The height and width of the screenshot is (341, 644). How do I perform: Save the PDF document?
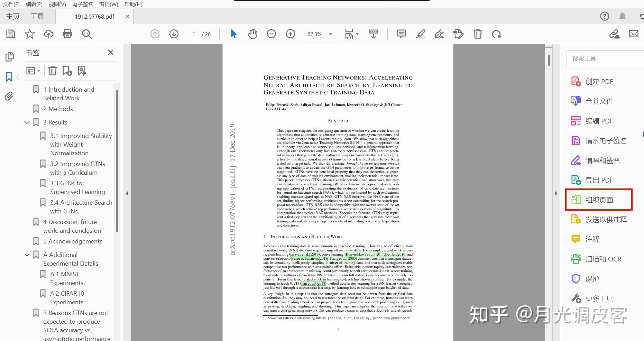[11, 34]
